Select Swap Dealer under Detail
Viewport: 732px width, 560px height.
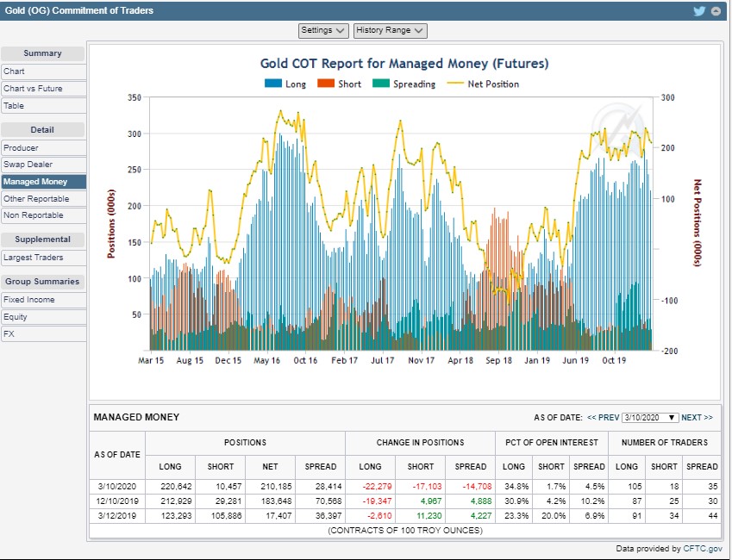click(43, 165)
